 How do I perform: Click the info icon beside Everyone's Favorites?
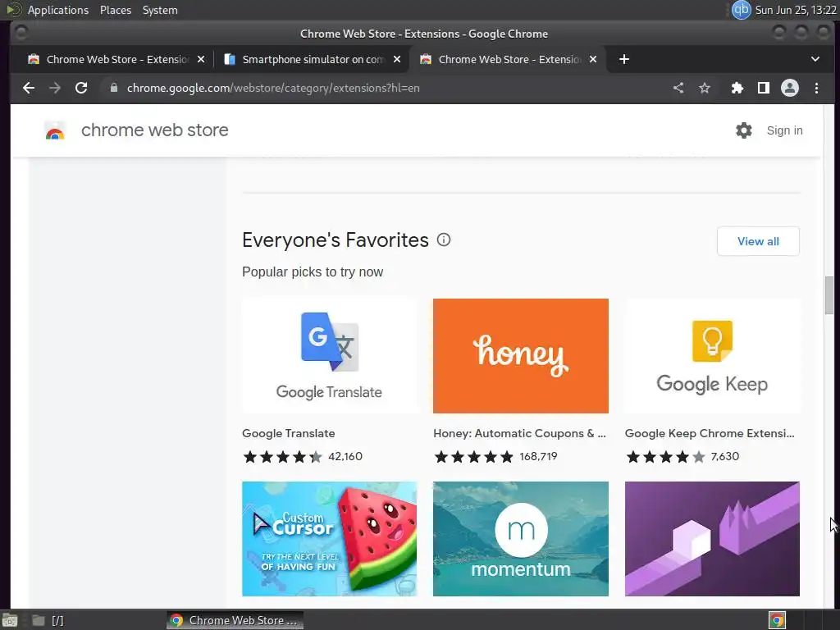444,240
